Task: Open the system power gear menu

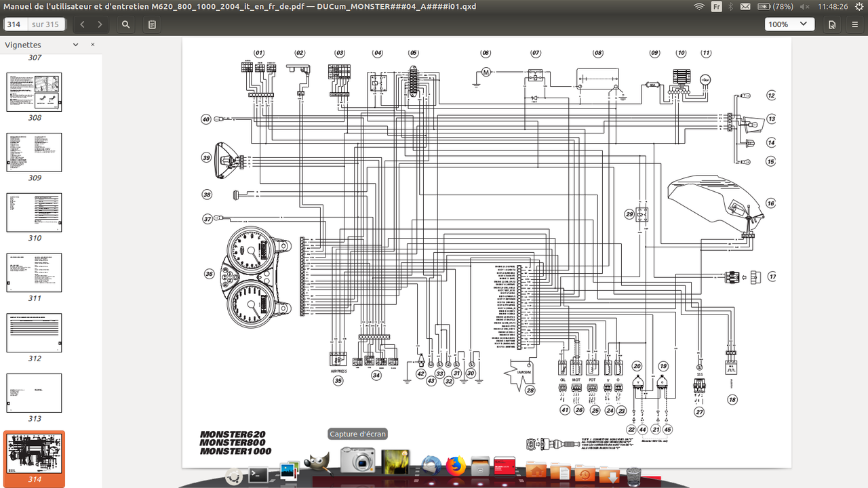Action: pos(859,6)
